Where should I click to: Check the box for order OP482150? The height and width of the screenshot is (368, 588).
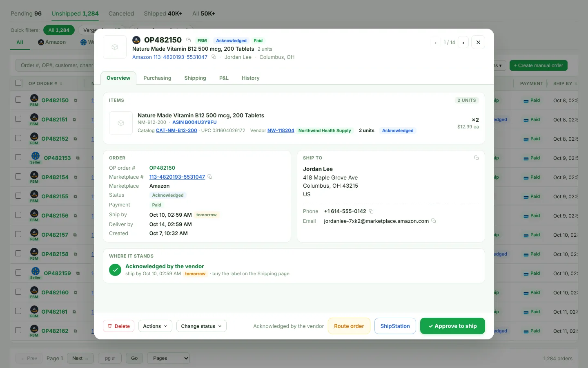coord(18,99)
